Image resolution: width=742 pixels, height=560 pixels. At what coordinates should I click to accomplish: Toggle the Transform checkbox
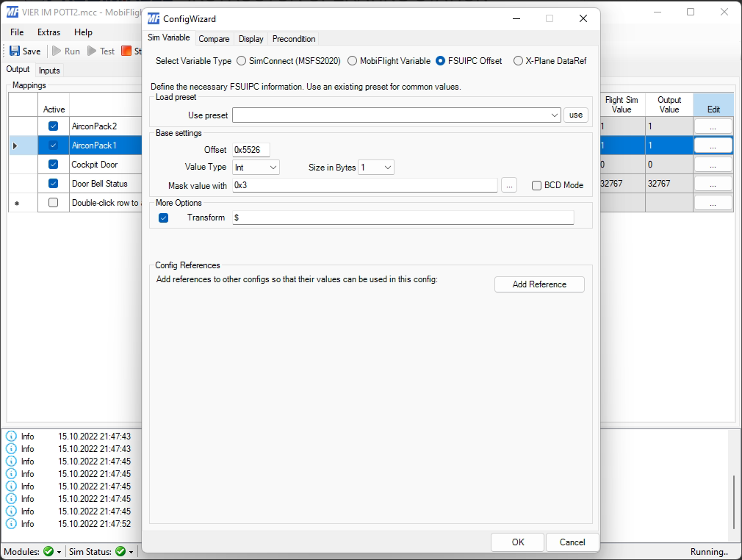click(x=164, y=218)
